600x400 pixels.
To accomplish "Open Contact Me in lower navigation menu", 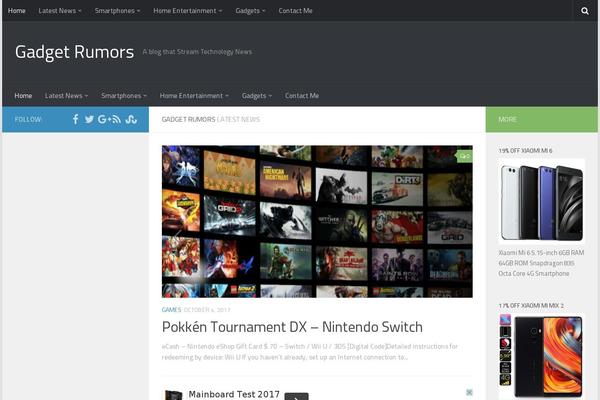I will (302, 96).
